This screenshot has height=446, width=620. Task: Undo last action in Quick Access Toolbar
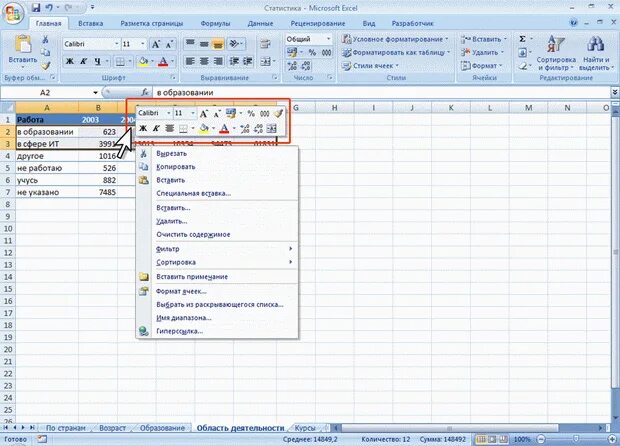tap(49, 8)
